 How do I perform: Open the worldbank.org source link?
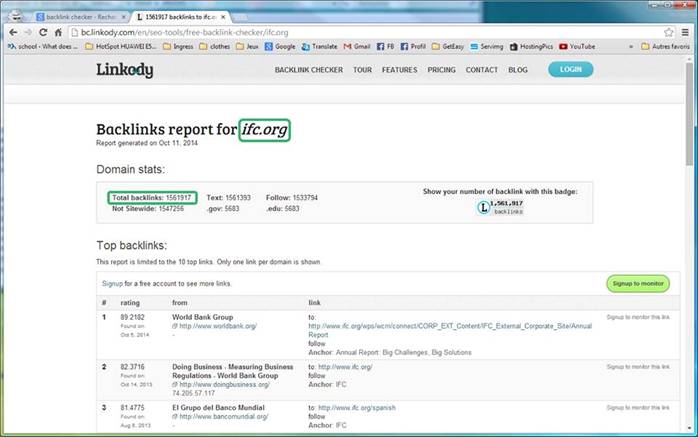(217, 326)
